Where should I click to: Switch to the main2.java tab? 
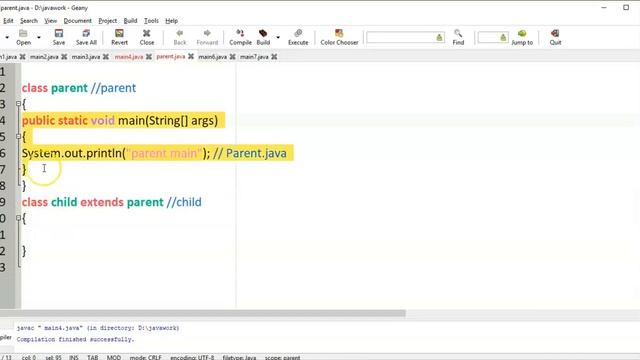[44, 57]
